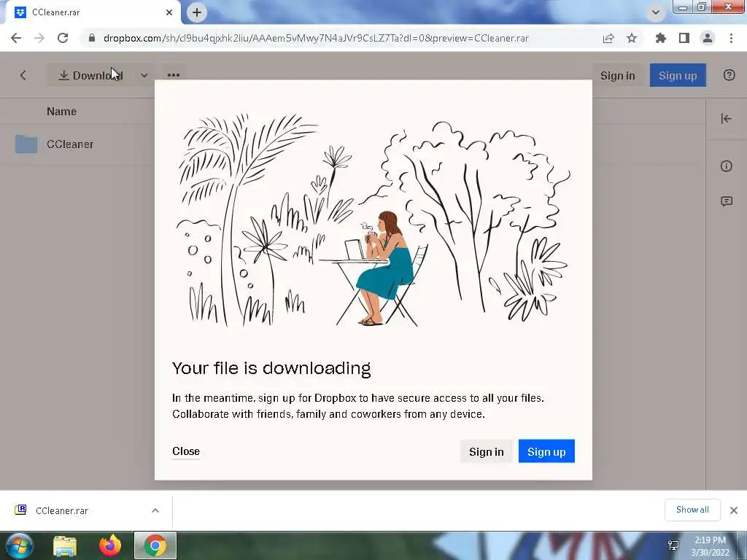Open Windows Explorer from taskbar

(x=65, y=545)
